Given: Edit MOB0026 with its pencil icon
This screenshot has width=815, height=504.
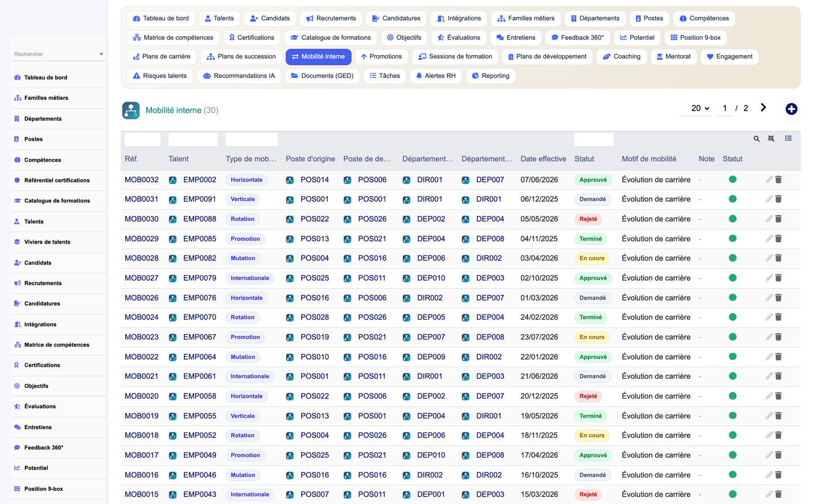Looking at the screenshot, I should tap(769, 298).
